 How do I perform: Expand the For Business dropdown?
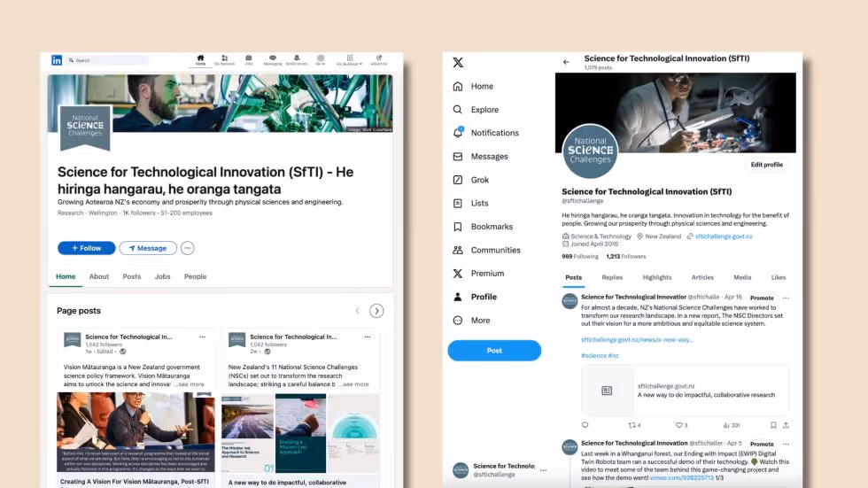click(349, 59)
